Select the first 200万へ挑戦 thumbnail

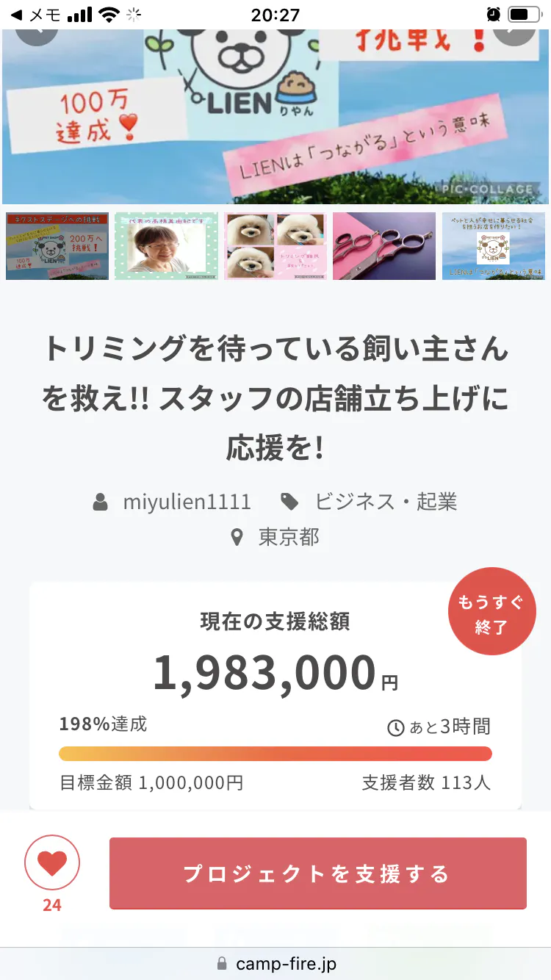57,246
